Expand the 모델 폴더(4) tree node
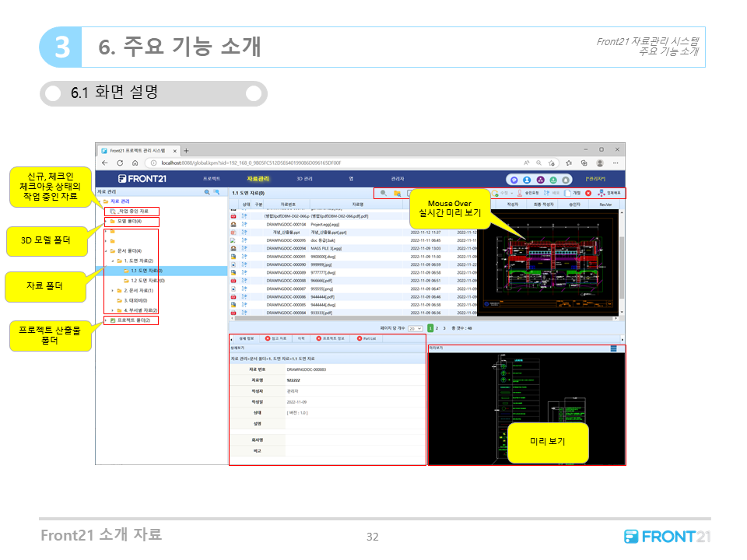This screenshot has height=560, width=747. pos(107,222)
